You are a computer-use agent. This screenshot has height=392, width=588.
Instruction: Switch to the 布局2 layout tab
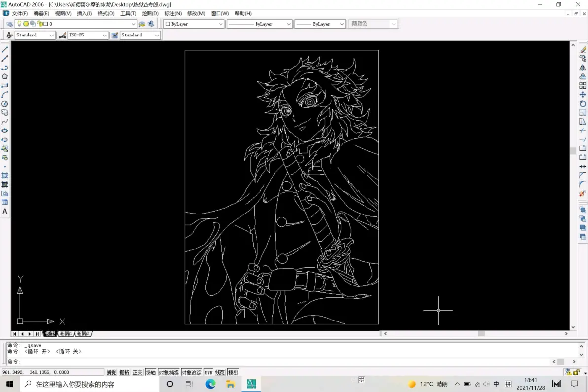pyautogui.click(x=83, y=333)
